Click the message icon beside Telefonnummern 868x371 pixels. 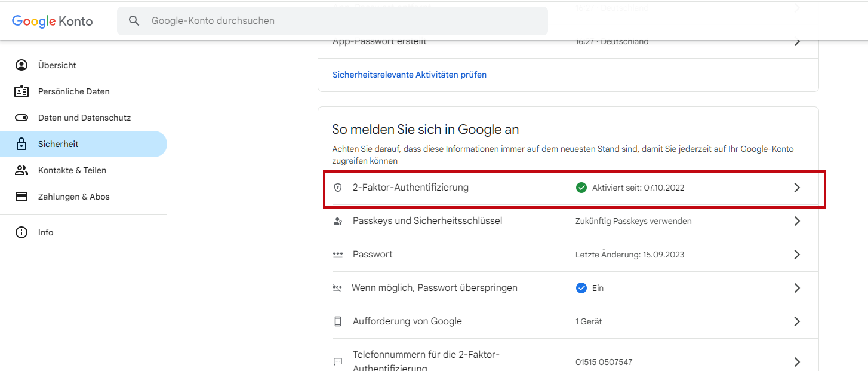[x=338, y=362]
